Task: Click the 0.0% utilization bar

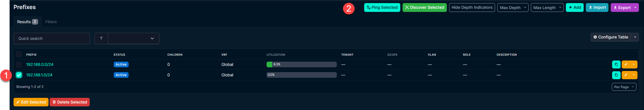Action: 302,75
